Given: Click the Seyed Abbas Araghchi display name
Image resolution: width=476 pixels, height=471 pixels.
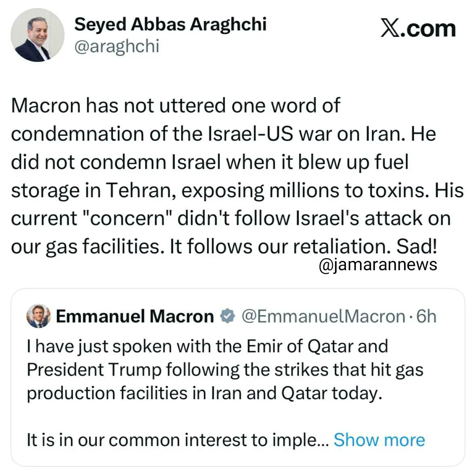Looking at the screenshot, I should coord(170,24).
